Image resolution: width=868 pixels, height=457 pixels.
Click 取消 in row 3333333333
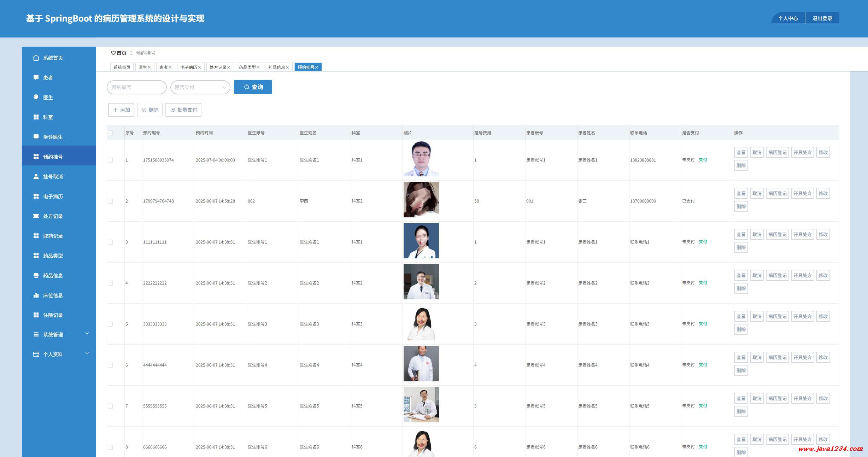[757, 316]
